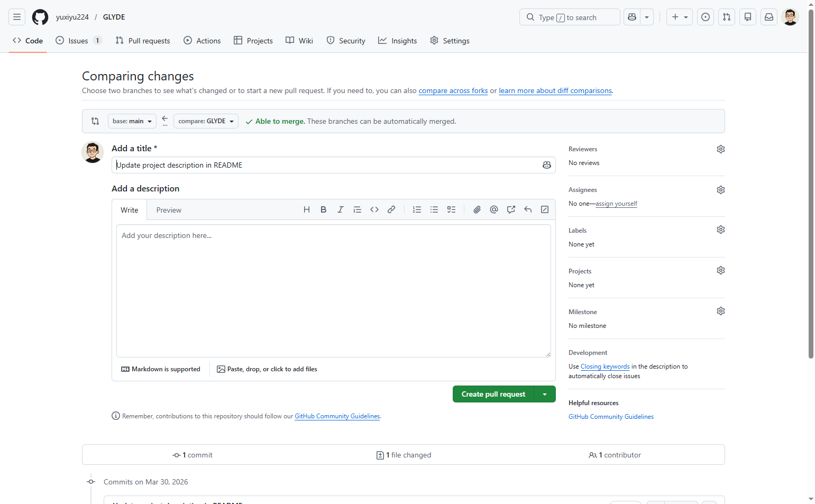The image size is (815, 504).
Task: Add an unordered bullet list
Action: 434,209
